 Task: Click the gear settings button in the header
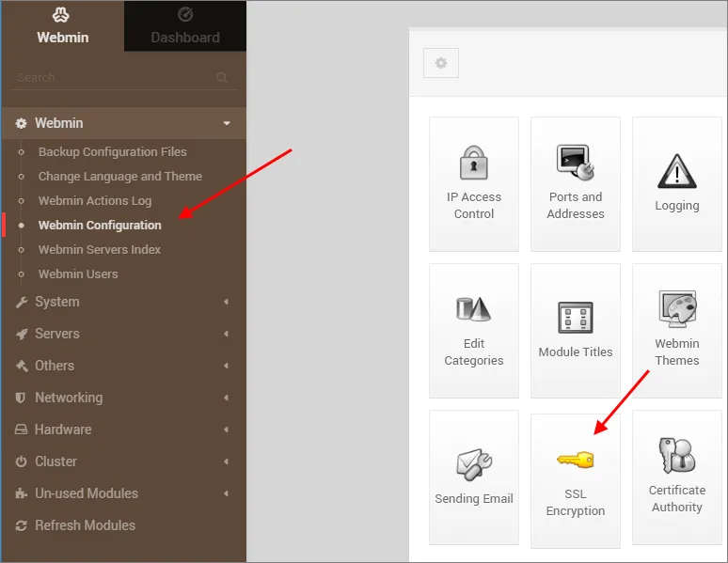click(x=441, y=63)
